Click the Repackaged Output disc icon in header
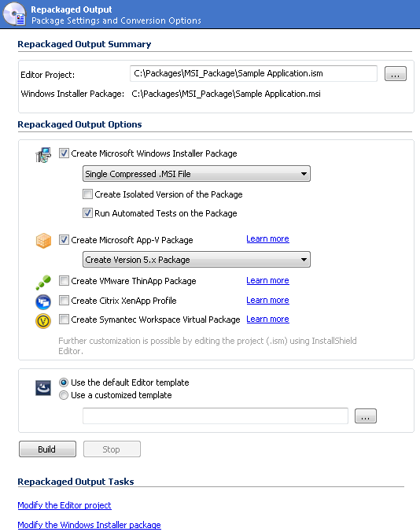 click(15, 14)
